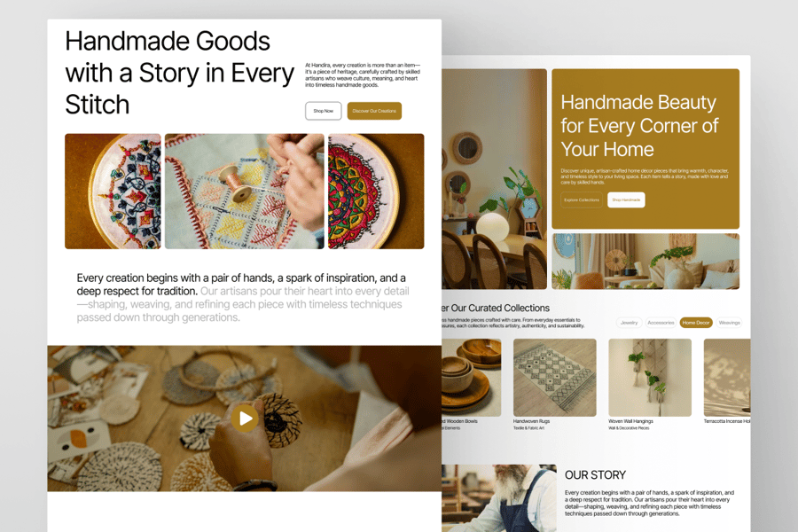The height and width of the screenshot is (532, 798).
Task: Open the Handwoven Rugs product image
Action: pyautogui.click(x=555, y=378)
